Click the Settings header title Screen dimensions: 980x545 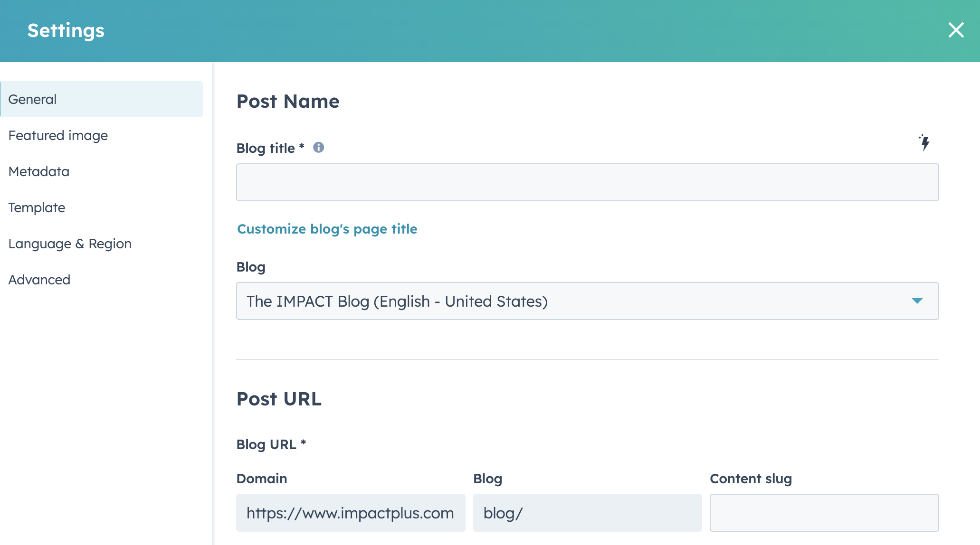66,30
